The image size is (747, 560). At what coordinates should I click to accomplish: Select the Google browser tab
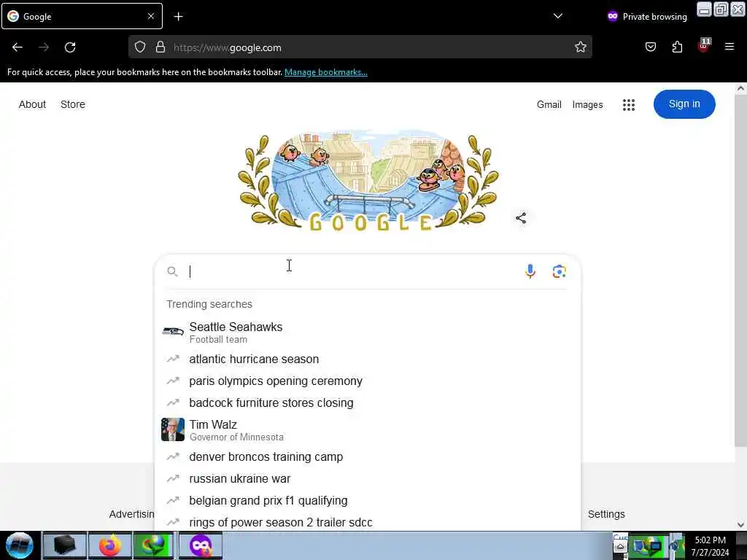point(82,16)
